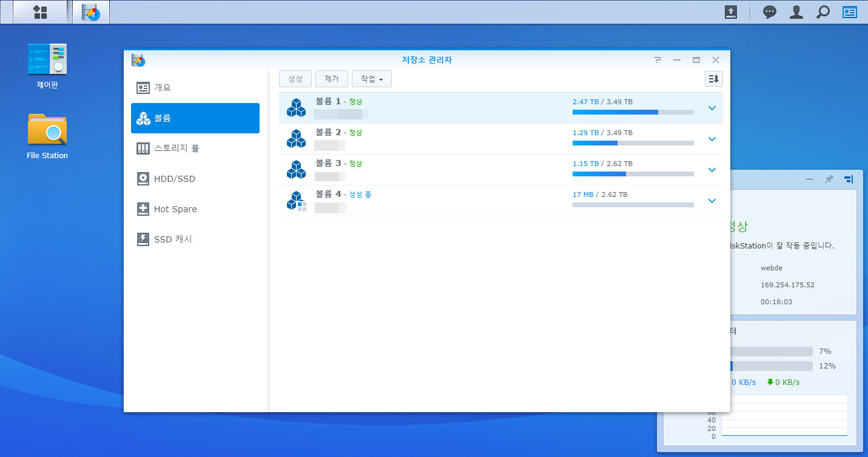Viewport: 868px width, 457px height.
Task: Go to the 스토리지 풀 storage pool tab
Action: (195, 148)
